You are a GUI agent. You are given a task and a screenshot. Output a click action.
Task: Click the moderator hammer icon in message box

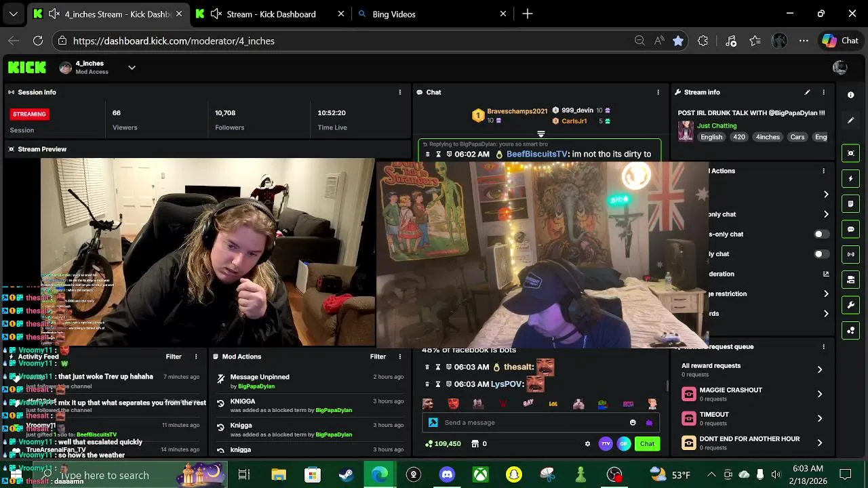(433, 422)
